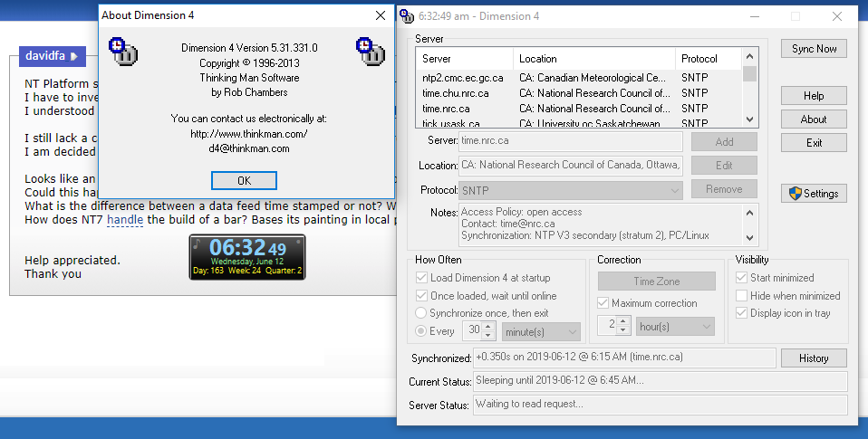
Task: Toggle Start minimized checkbox
Action: pyautogui.click(x=741, y=278)
